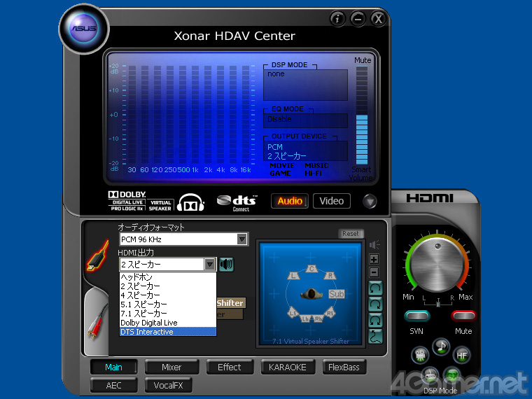532x399 pixels.
Task: Switch to the Main tab
Action: tap(114, 367)
